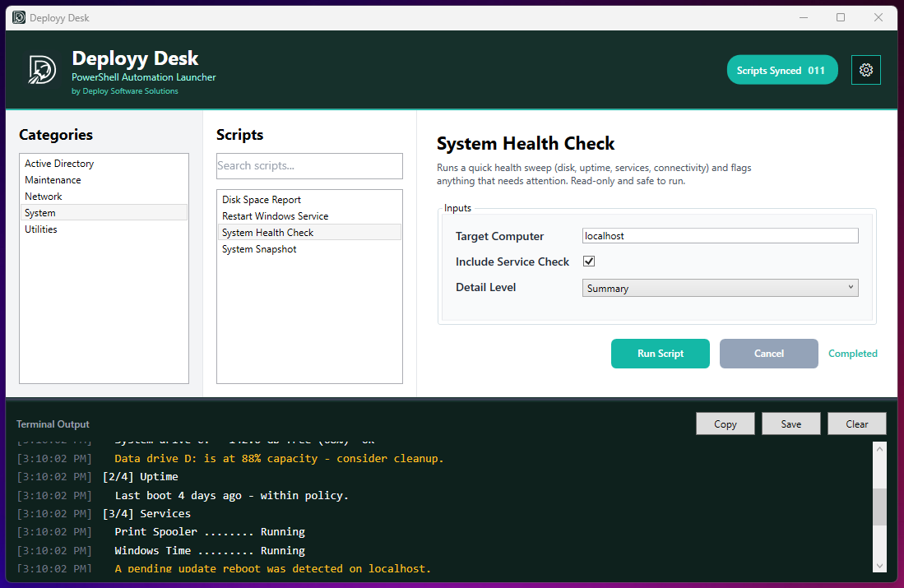This screenshot has width=904, height=588.
Task: Click the Windows Time Running line
Action: [x=210, y=550]
